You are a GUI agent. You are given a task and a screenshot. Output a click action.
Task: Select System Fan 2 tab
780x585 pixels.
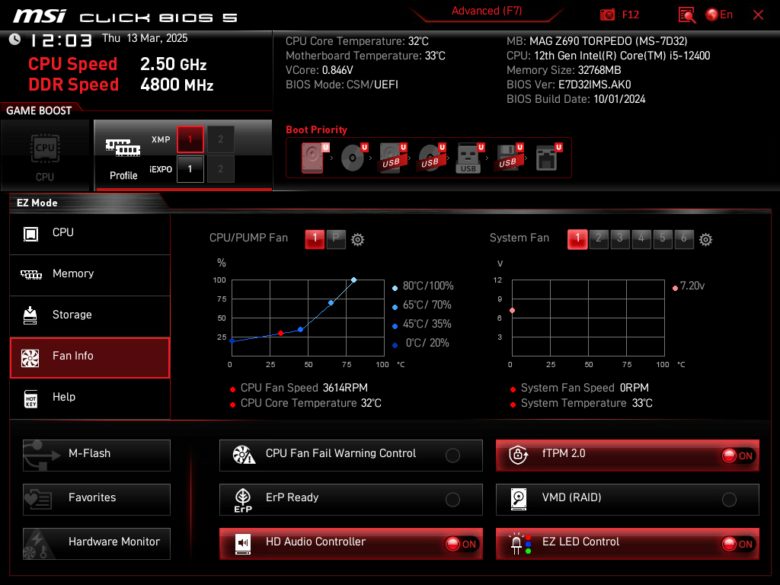coord(598,239)
